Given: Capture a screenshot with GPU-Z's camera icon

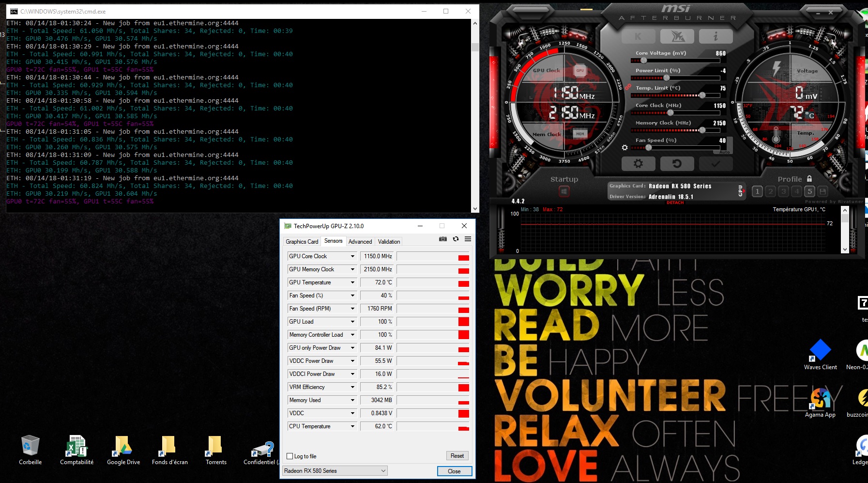Looking at the screenshot, I should (x=442, y=239).
